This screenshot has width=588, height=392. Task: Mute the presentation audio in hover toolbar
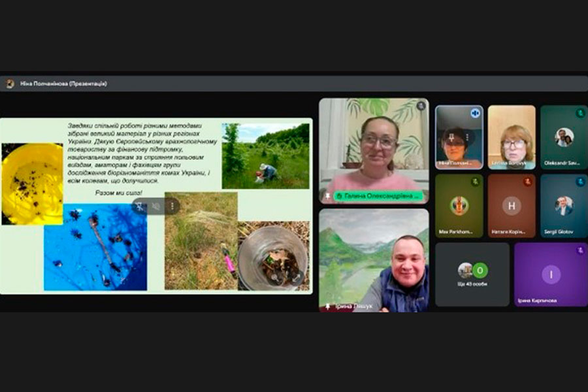[156, 206]
